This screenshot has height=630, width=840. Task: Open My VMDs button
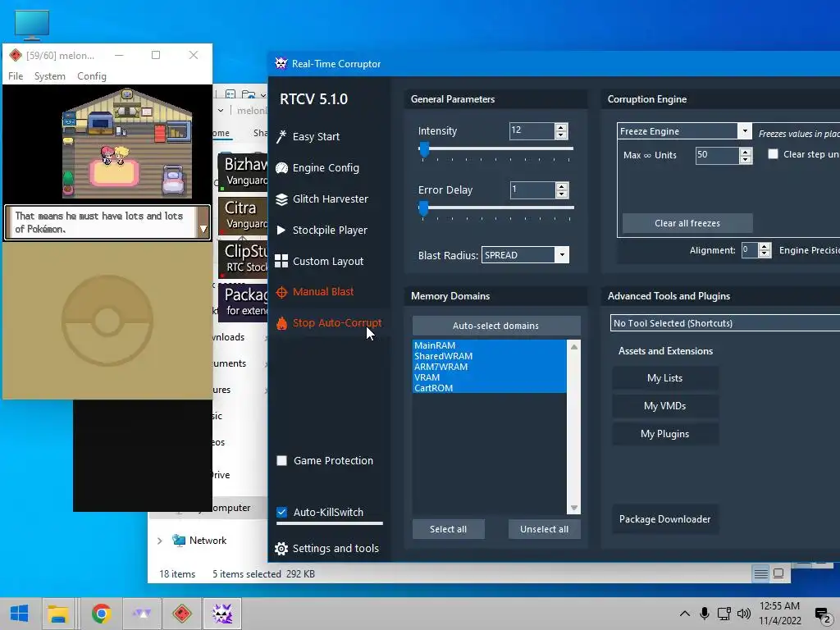tap(664, 406)
